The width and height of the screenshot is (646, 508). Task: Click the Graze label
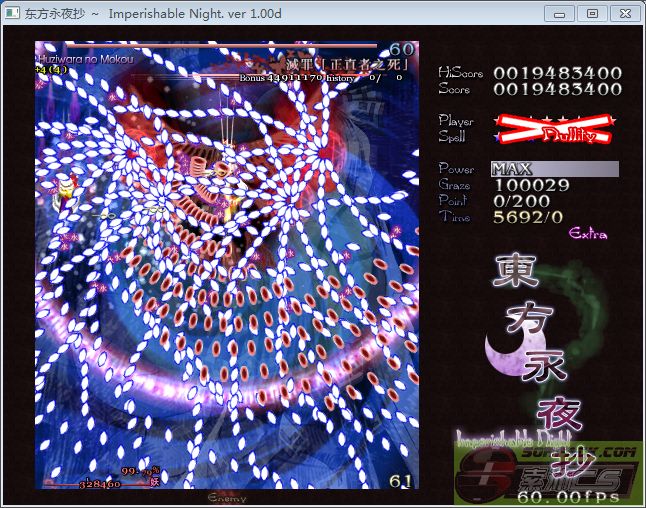454,184
